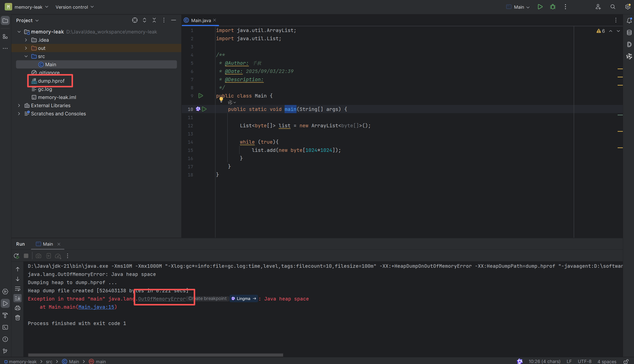Select the Main.java editor tab
Image resolution: width=634 pixels, height=364 pixels.
click(201, 21)
